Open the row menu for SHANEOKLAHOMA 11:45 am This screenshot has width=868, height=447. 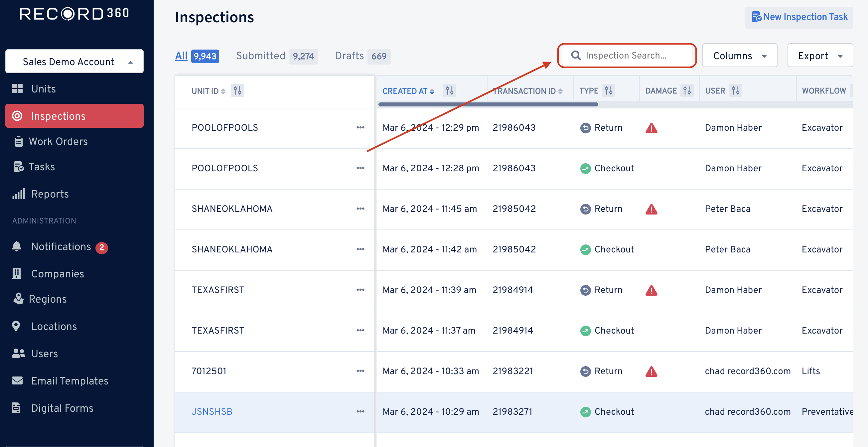coord(360,209)
